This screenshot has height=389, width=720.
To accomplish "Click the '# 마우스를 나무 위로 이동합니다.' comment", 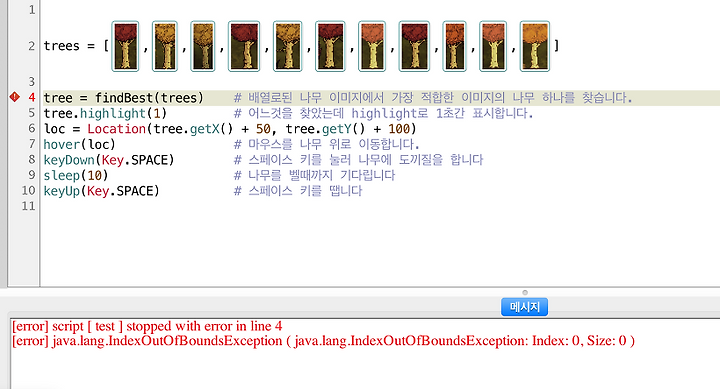I will [x=326, y=144].
